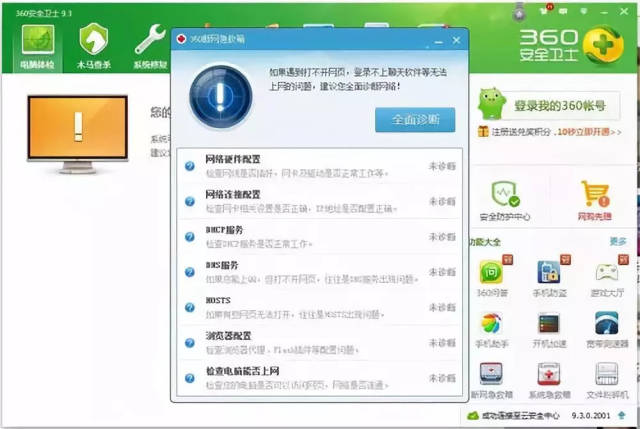Image resolution: width=640 pixels, height=429 pixels.
Task: Click the feedback message icon in title bar
Action: (x=563, y=11)
